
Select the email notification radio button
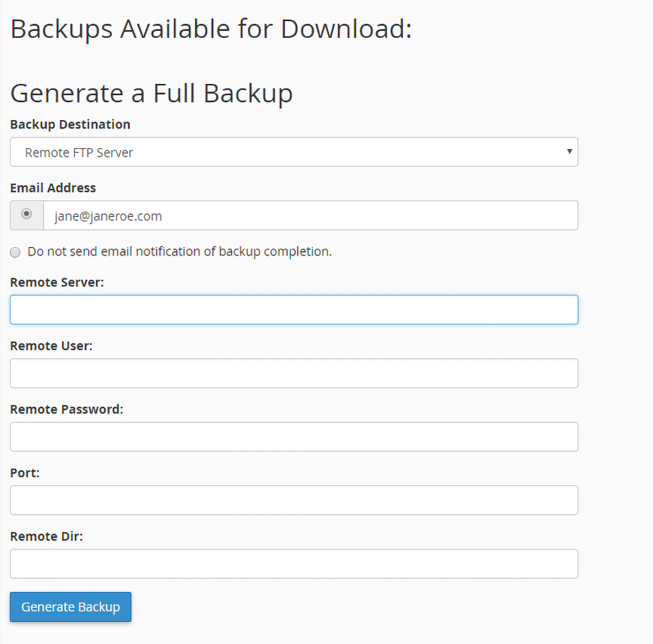pyautogui.click(x=26, y=215)
